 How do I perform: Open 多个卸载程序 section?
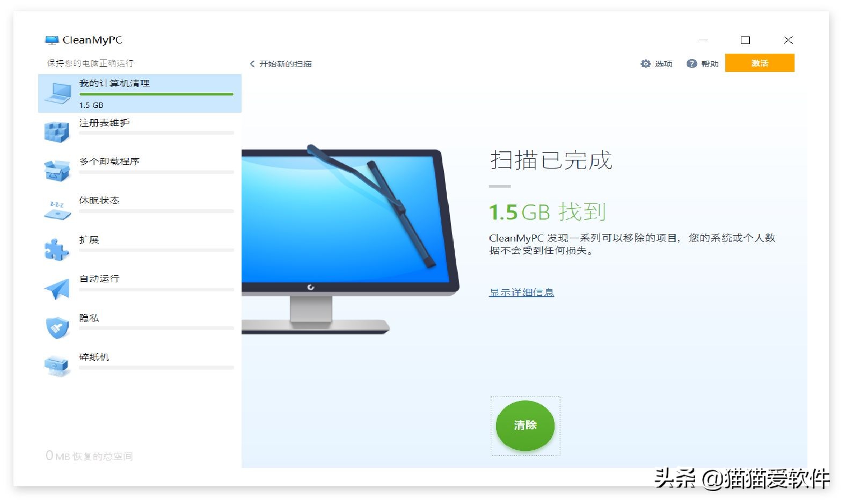click(x=140, y=171)
